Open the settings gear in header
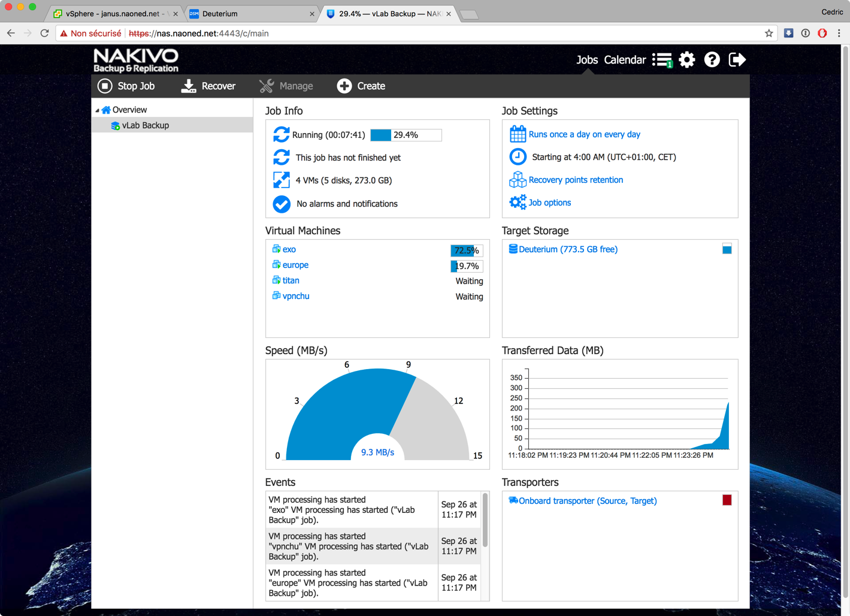This screenshot has width=850, height=616. pyautogui.click(x=687, y=60)
